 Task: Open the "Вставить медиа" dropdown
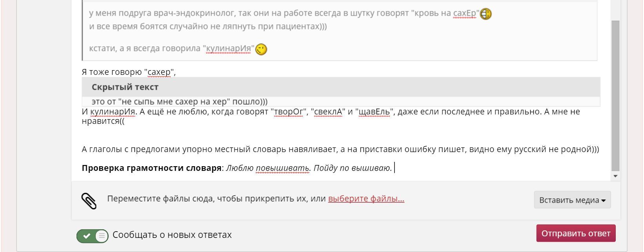(x=572, y=200)
